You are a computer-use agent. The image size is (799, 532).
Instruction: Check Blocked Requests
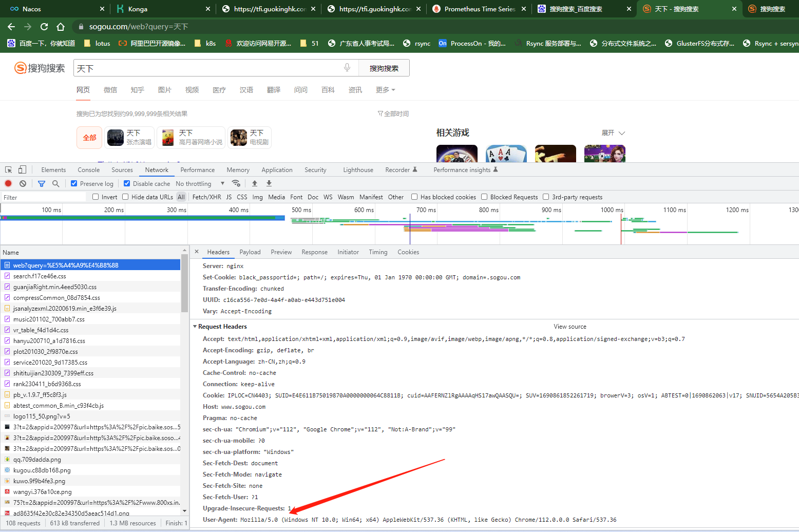(484, 197)
